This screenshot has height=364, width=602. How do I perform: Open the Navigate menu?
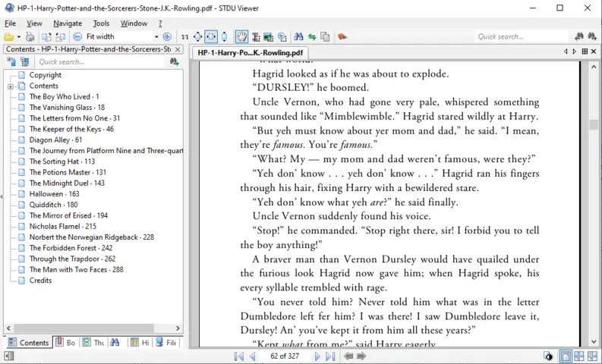coord(68,24)
